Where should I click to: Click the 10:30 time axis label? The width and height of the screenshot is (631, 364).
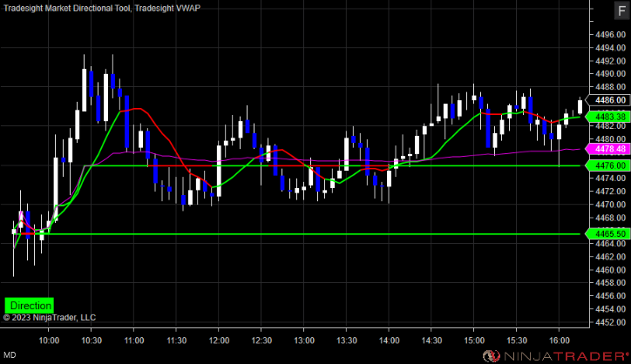coord(92,340)
